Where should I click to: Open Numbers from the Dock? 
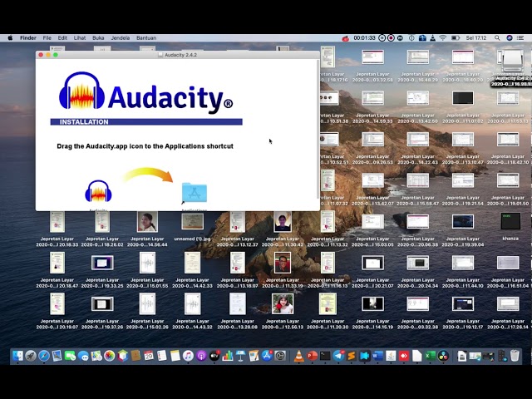228,356
